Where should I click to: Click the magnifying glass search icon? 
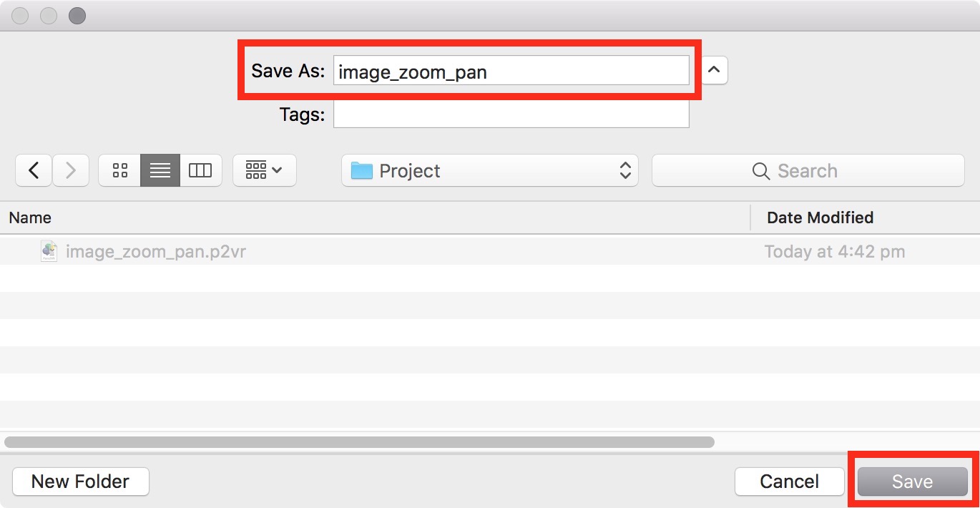pyautogui.click(x=761, y=171)
